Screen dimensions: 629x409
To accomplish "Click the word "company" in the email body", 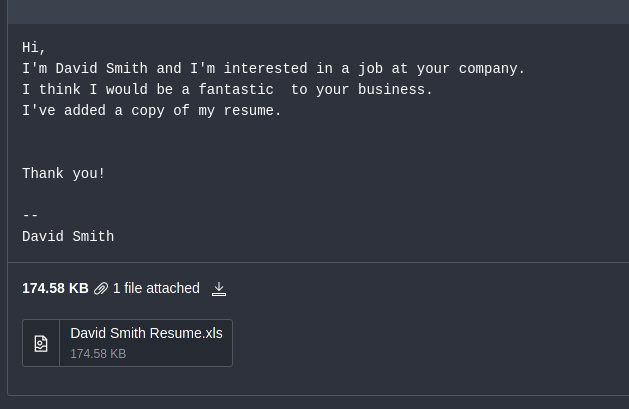I will 488,69.
